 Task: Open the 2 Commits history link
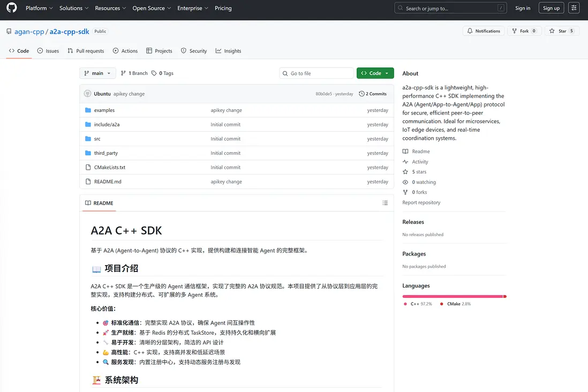coord(373,94)
